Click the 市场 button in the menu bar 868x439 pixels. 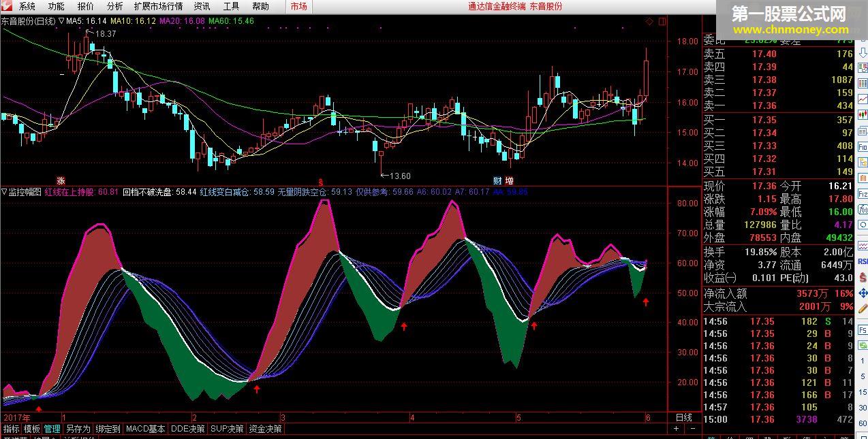coord(298,6)
